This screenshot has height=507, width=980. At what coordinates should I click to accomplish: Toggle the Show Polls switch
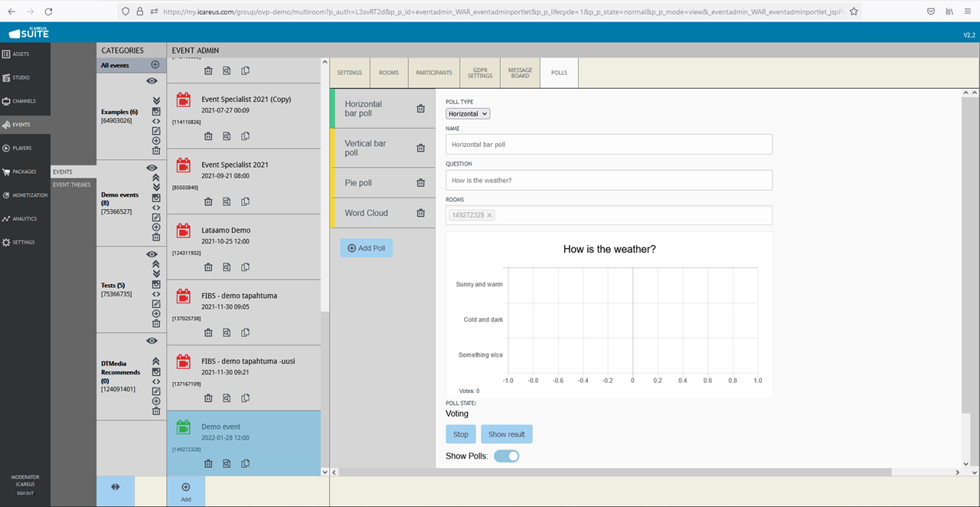[506, 456]
